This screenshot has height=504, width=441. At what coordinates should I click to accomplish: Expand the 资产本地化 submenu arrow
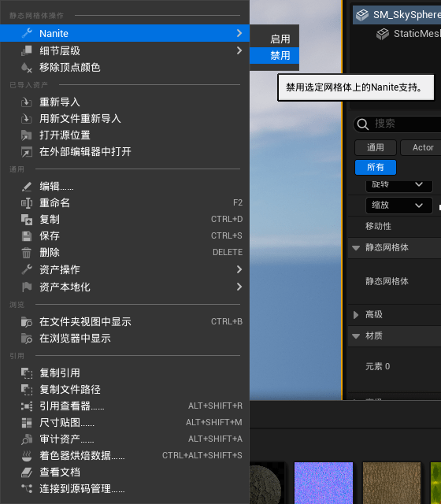tap(239, 287)
